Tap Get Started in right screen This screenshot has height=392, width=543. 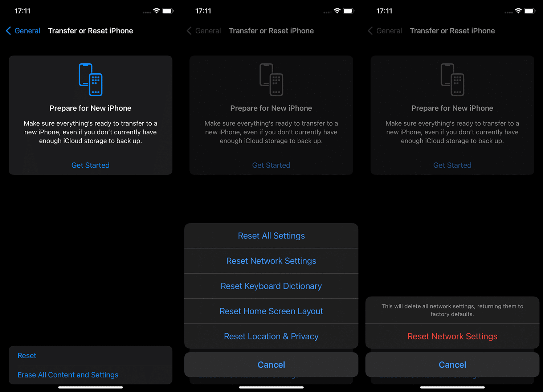[452, 165]
